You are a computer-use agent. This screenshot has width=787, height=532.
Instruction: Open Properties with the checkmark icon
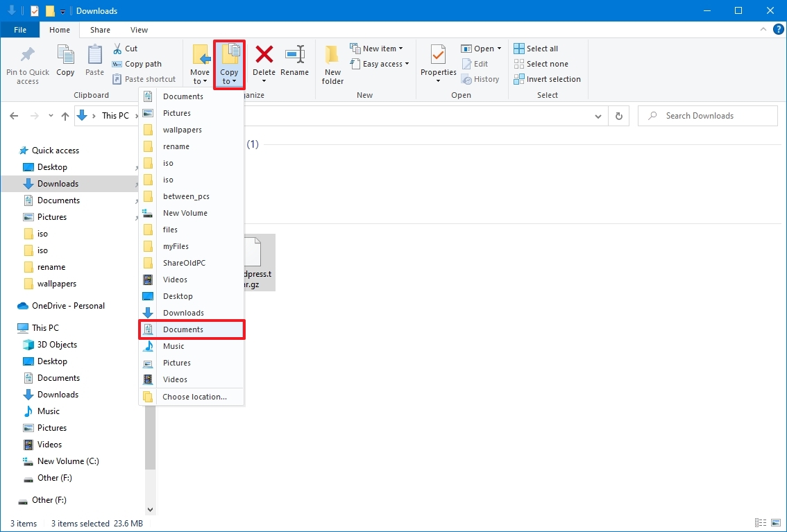point(438,55)
